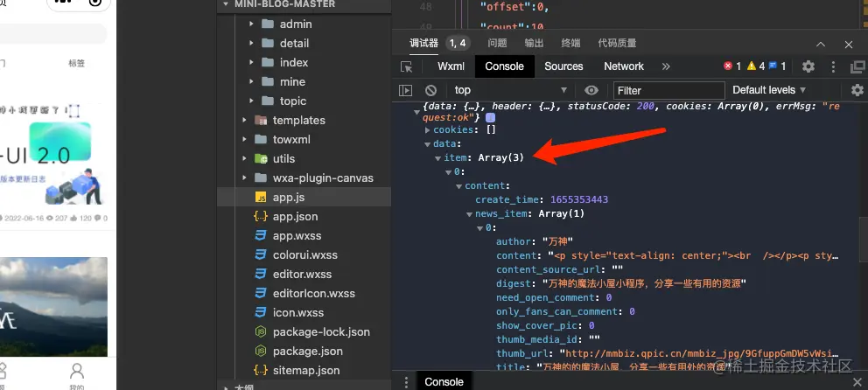The width and height of the screenshot is (868, 390).
Task: Click the red error count badge
Action: coord(731,66)
